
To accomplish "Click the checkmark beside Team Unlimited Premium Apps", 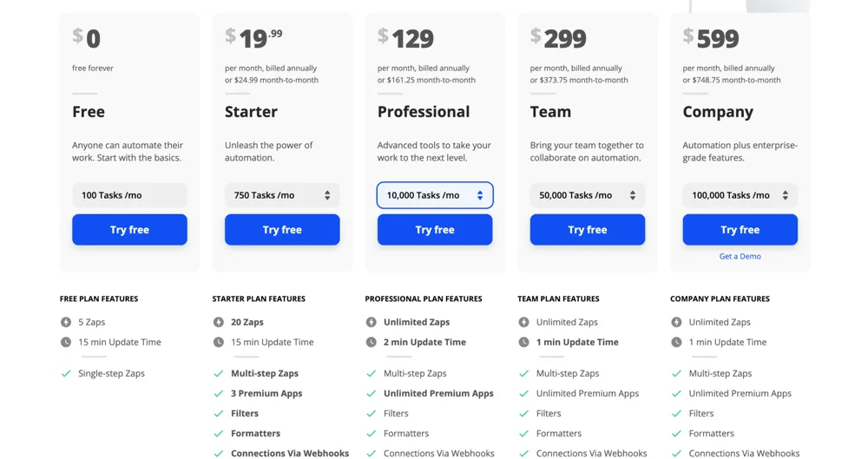I will click(524, 393).
